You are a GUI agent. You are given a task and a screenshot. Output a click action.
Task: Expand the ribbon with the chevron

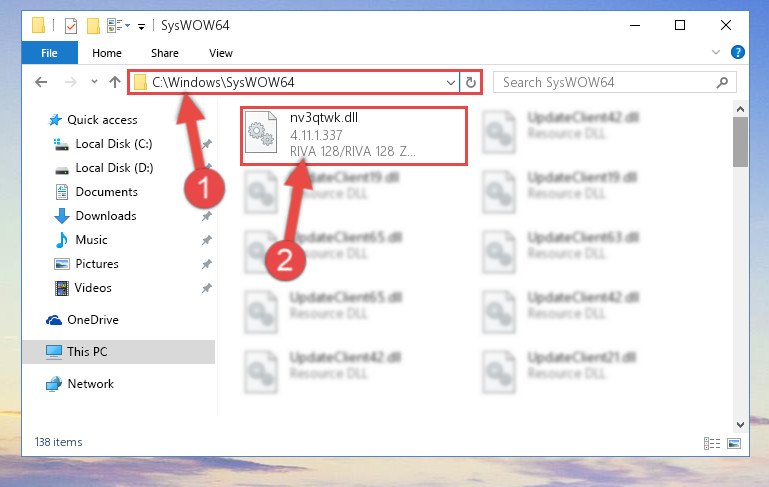716,52
